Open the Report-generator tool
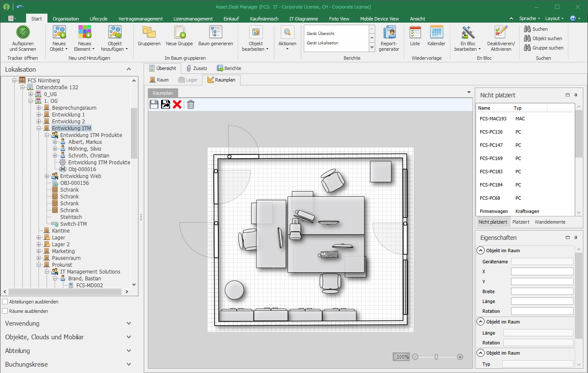This screenshot has width=588, height=373. coord(389,32)
